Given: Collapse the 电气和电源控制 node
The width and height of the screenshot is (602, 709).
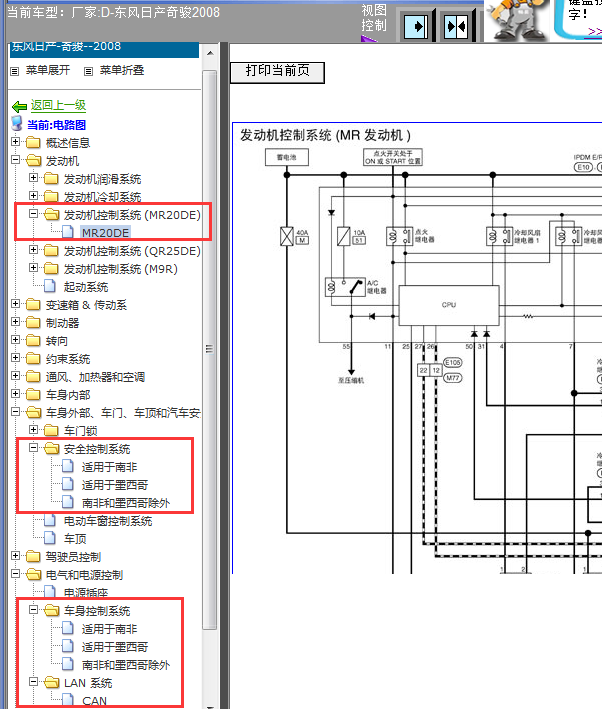Looking at the screenshot, I should tap(15, 574).
